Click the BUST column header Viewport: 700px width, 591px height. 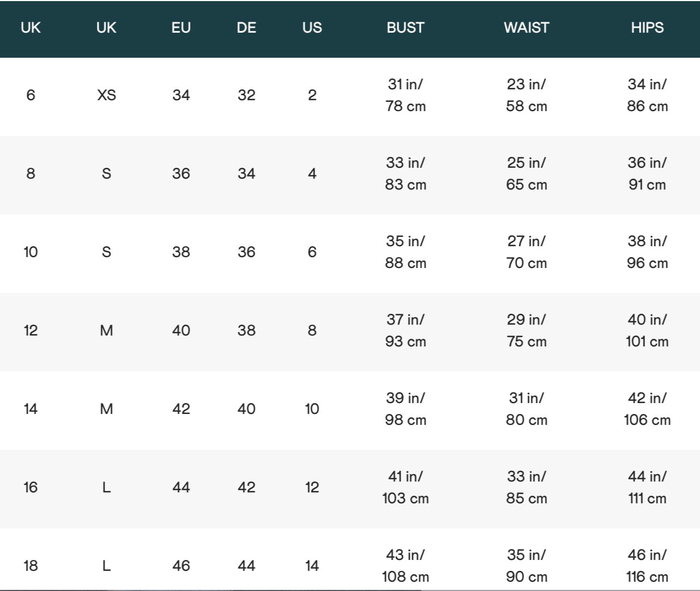(x=405, y=28)
